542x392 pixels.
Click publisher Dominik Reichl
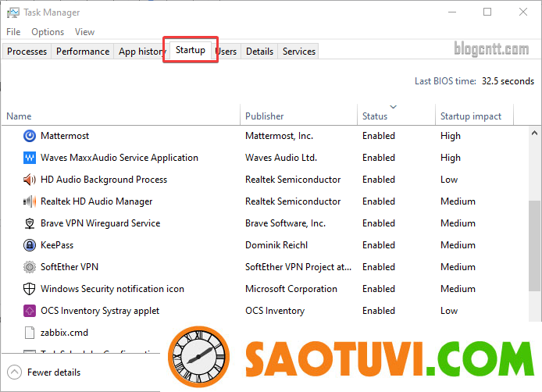tap(276, 245)
